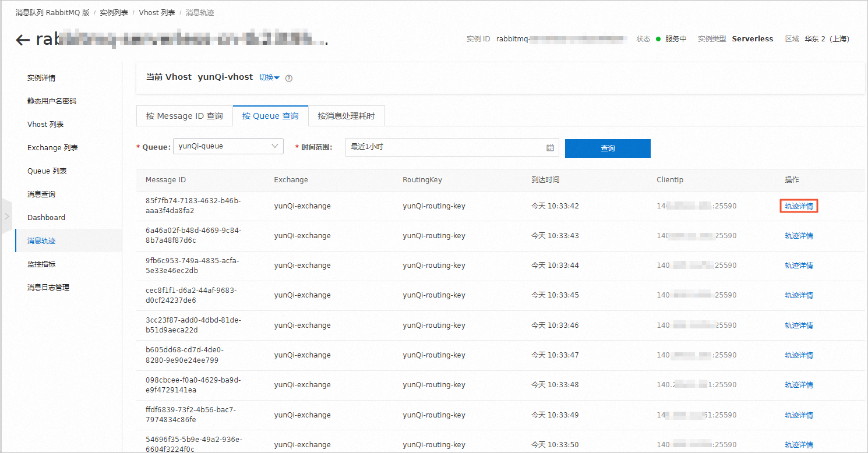Screen dimensions: 868x453
Task: Click the ClientIp column header
Action: pyautogui.click(x=670, y=180)
